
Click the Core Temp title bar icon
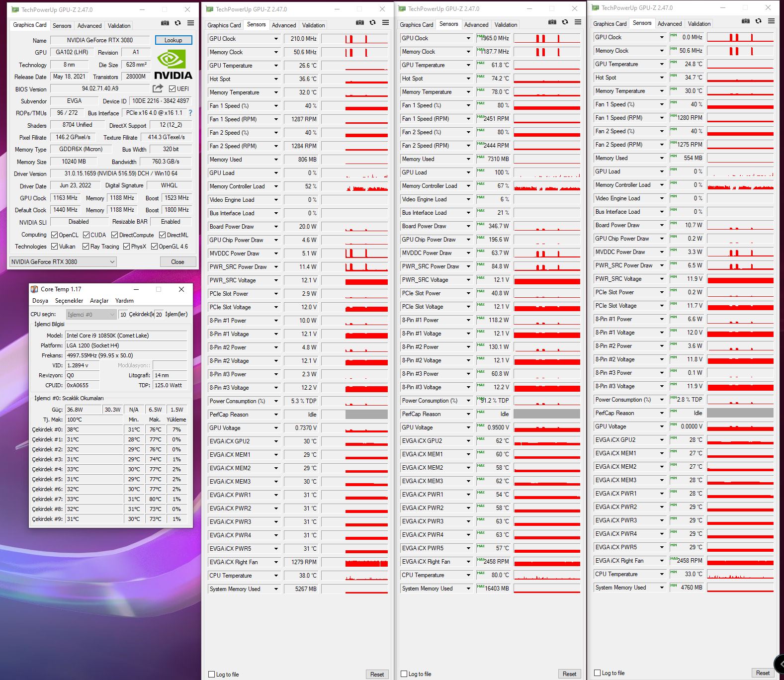pyautogui.click(x=34, y=289)
